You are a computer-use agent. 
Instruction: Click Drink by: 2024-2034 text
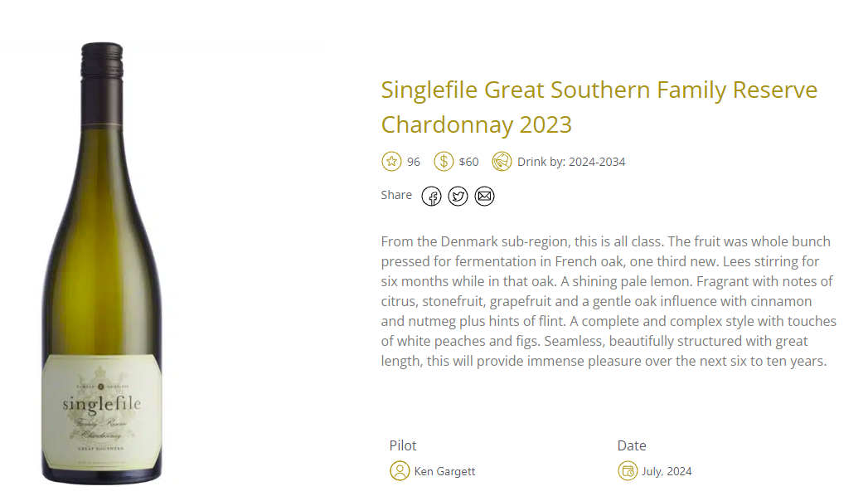point(571,163)
